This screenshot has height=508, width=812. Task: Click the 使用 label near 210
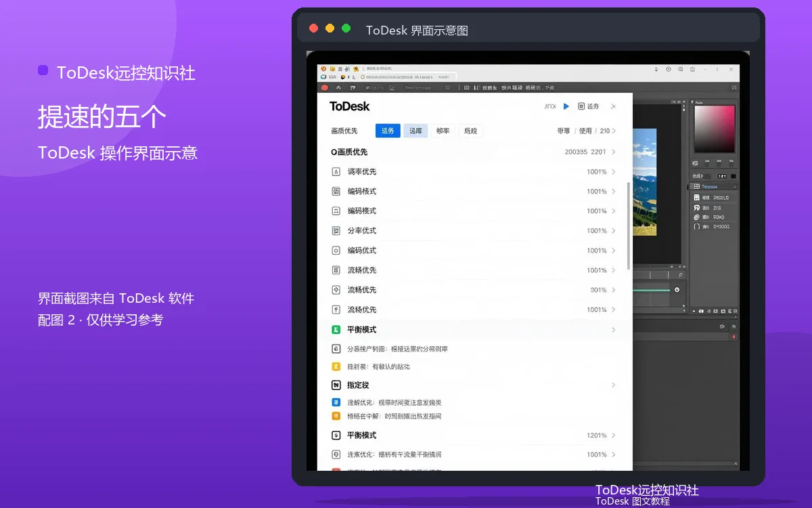(585, 131)
